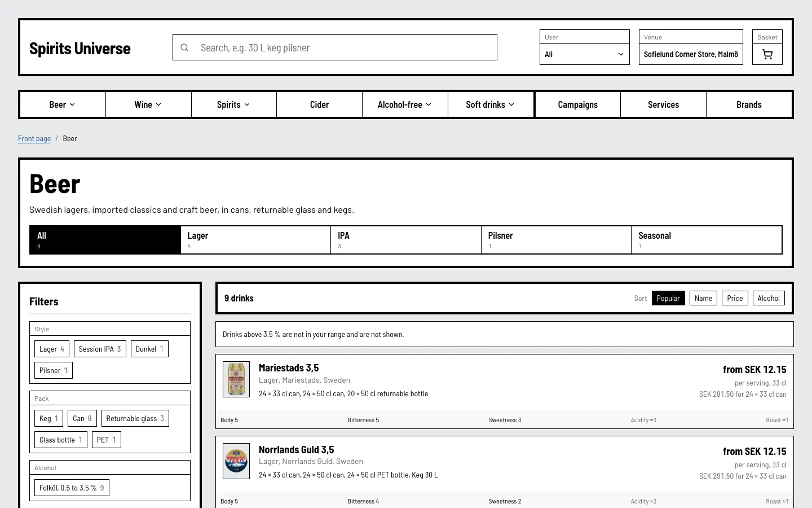Image resolution: width=812 pixels, height=508 pixels.
Task: Expand the Wine navigation menu
Action: [148, 104]
